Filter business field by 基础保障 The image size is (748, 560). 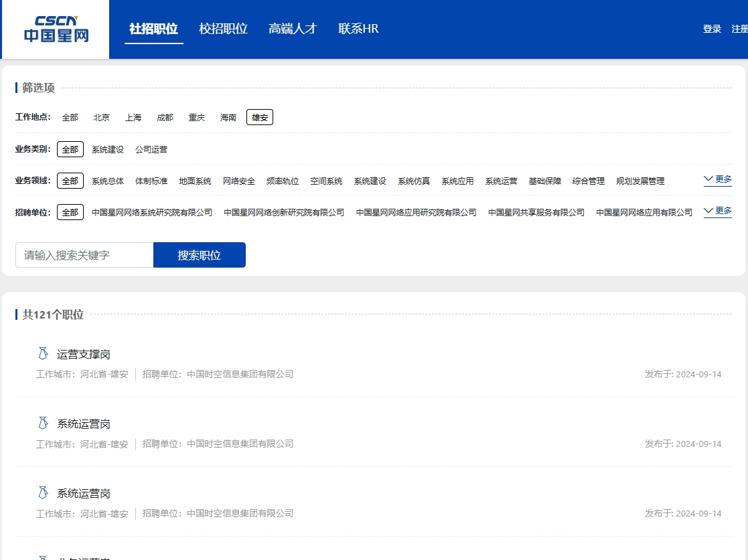(545, 181)
